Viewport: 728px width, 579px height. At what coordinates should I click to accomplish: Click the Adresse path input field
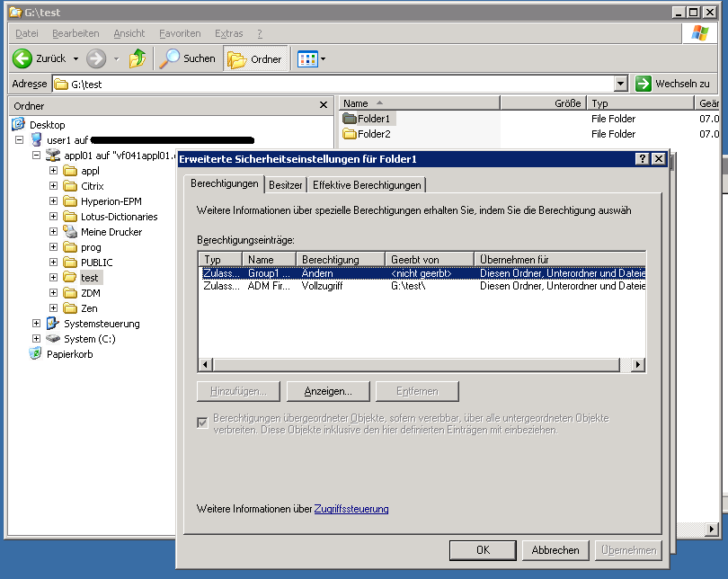click(x=333, y=84)
